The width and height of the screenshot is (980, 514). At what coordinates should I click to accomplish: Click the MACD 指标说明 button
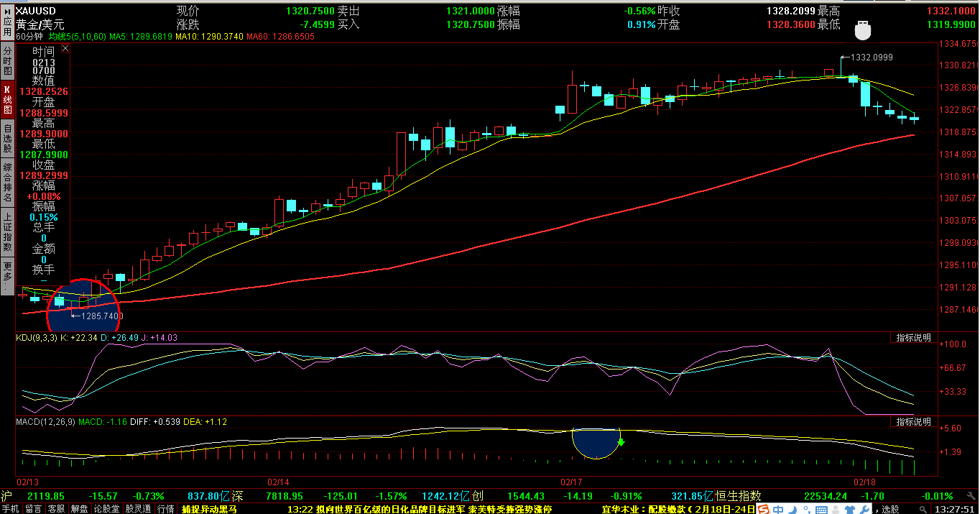click(912, 421)
